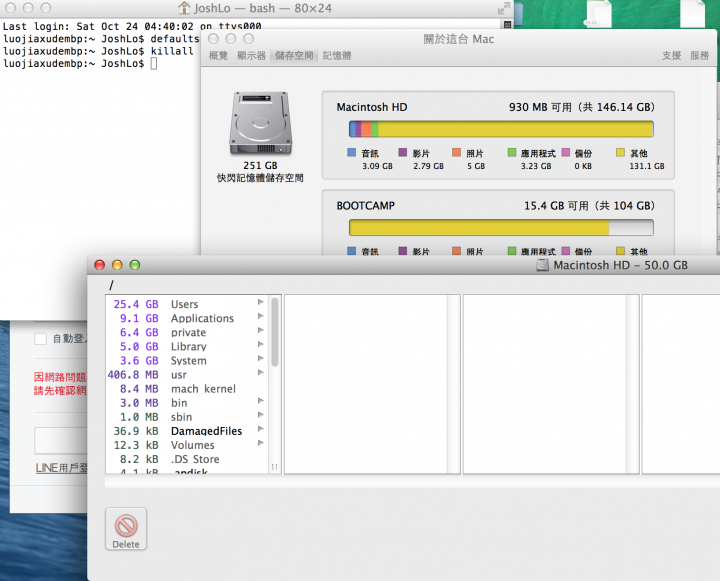Click the yellow 其他 swatch under Macintosh HD
720x581 pixels.
coord(620,152)
